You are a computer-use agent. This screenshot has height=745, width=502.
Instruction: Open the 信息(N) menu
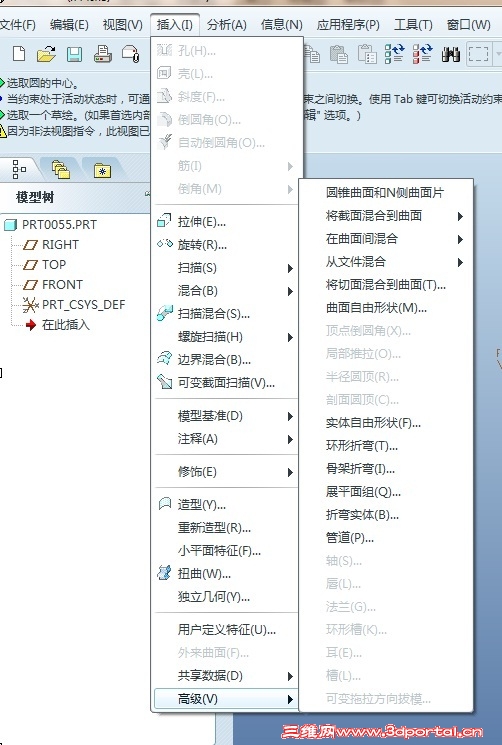[x=281, y=24]
